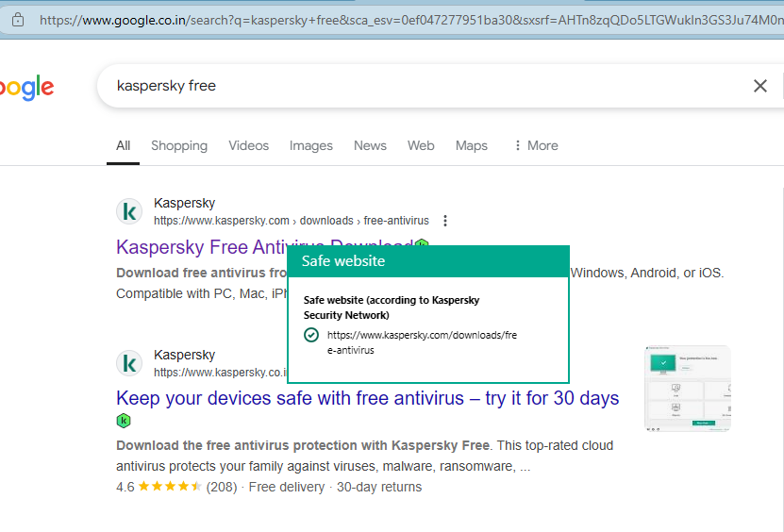
Task: Click the Google logo
Action: [27, 88]
